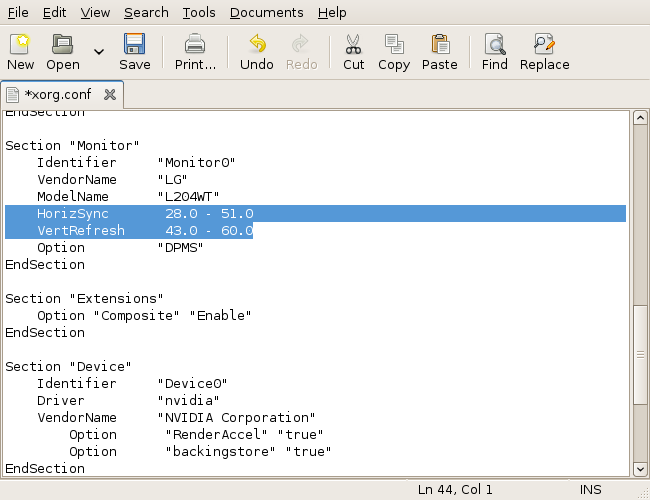The height and width of the screenshot is (500, 650).
Task: Open the Tools menu
Action: (x=199, y=13)
